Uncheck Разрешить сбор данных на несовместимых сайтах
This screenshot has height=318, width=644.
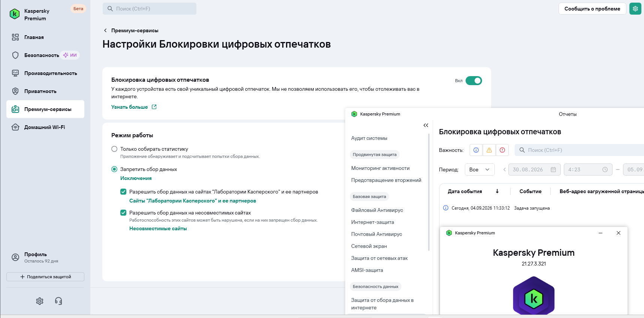coord(123,213)
